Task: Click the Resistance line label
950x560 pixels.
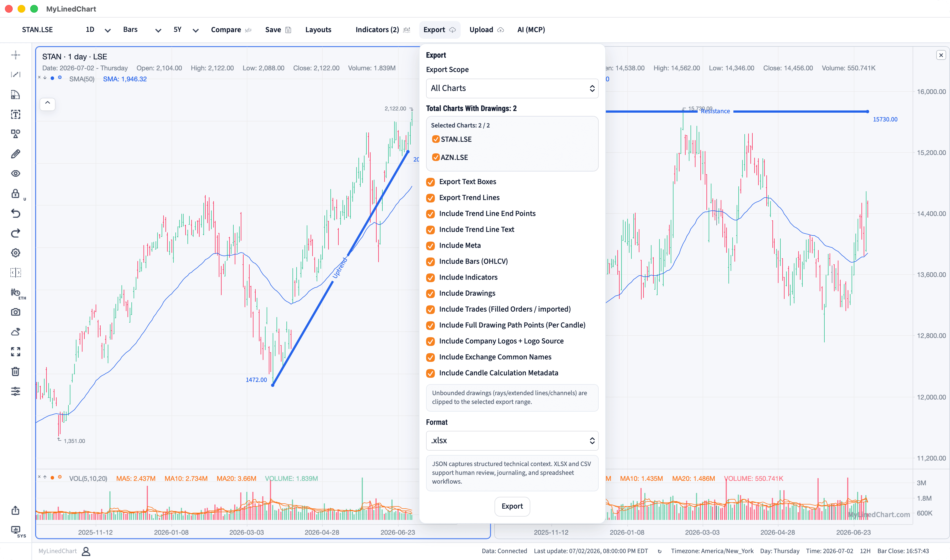Action: (715, 111)
